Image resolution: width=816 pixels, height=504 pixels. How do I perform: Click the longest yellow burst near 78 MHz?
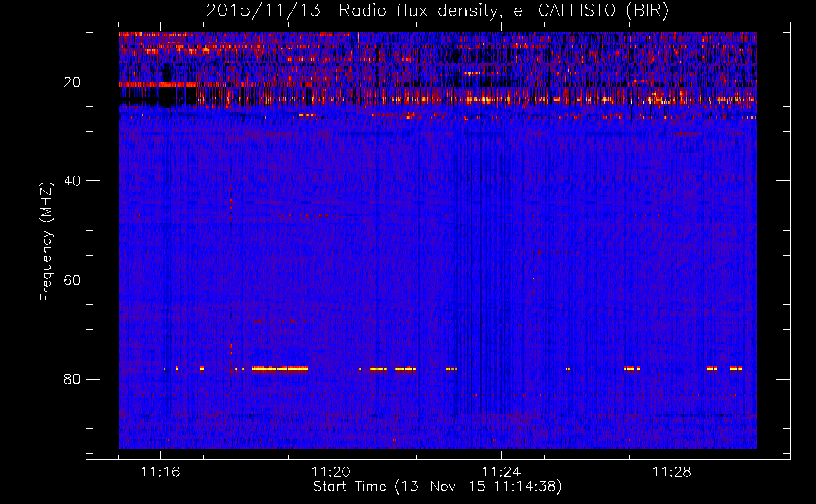tap(280, 369)
